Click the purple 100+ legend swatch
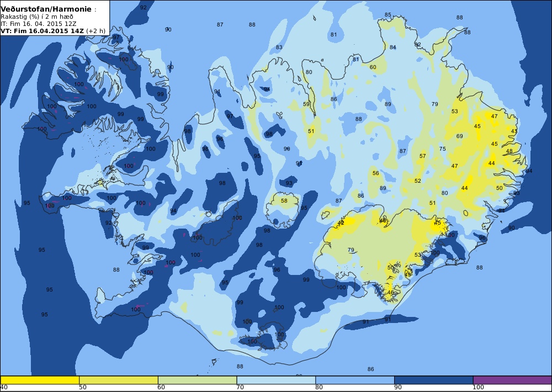 (512, 380)
